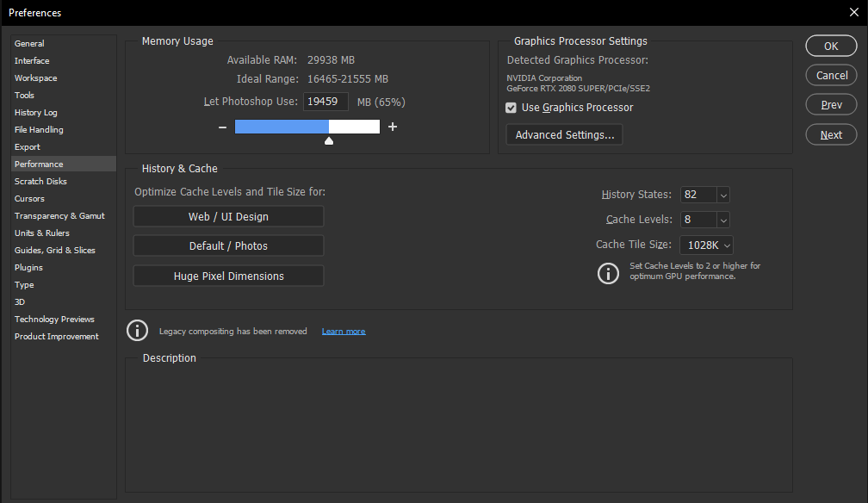The height and width of the screenshot is (503, 868).
Task: Open the Cache Levels dropdown
Action: coord(722,220)
